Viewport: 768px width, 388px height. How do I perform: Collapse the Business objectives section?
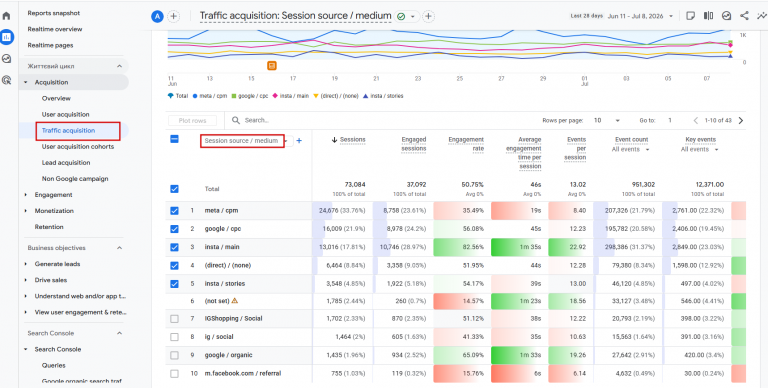[120, 248]
